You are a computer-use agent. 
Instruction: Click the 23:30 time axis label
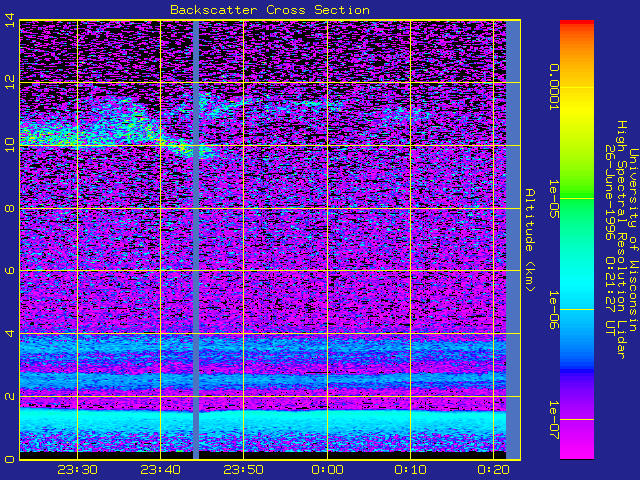(x=78, y=470)
